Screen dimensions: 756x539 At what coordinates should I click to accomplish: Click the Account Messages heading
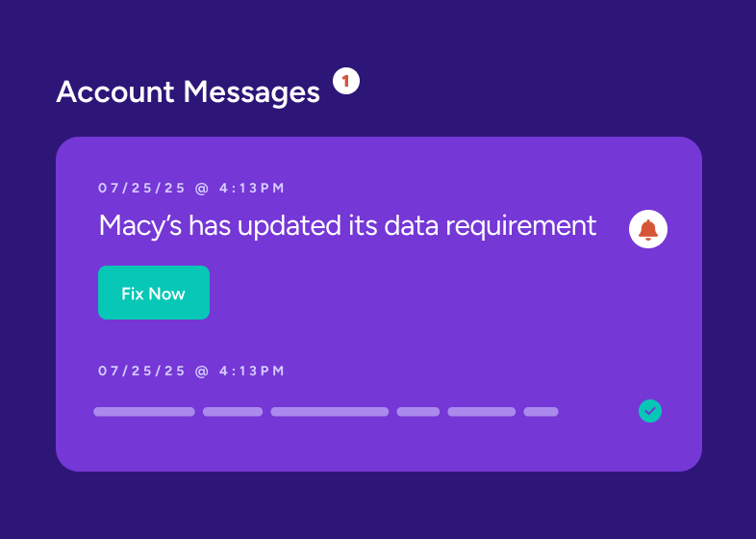tap(188, 92)
